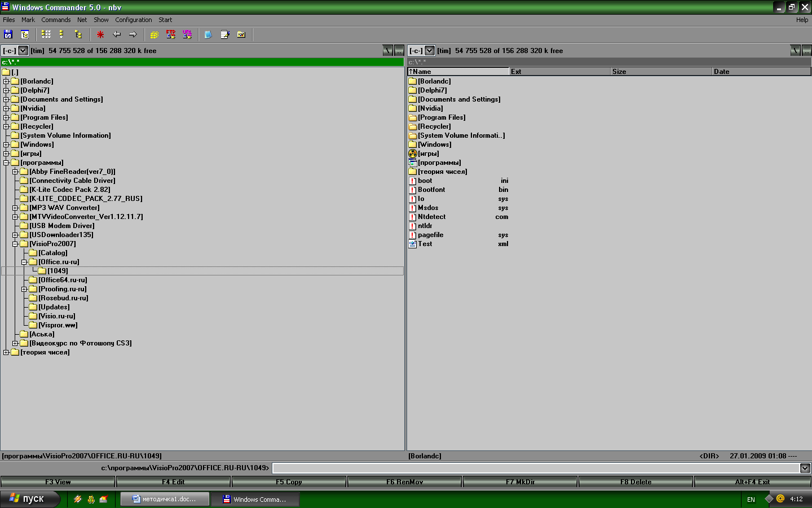Click the F5 Copy button
Viewport: 812px width, 508px height.
[x=289, y=482]
